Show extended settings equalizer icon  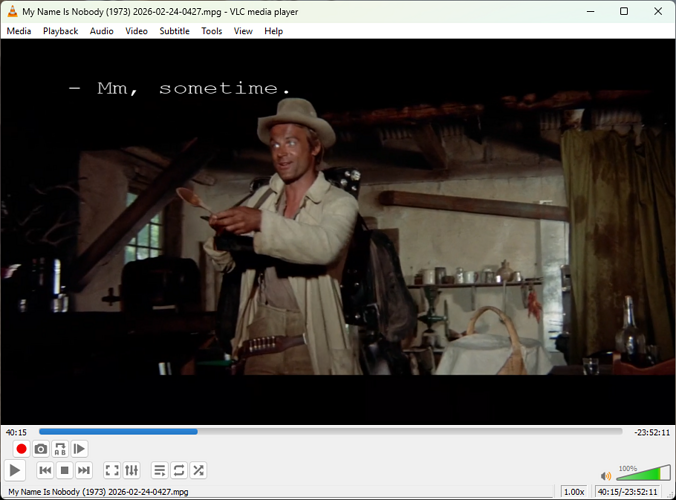(x=131, y=470)
